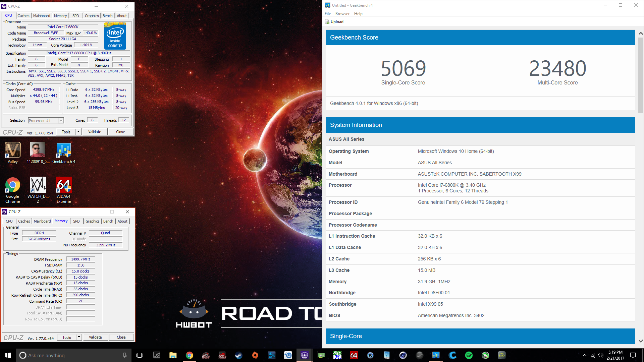The height and width of the screenshot is (362, 644).
Task: Click Validate in top CPU-Z window
Action: pyautogui.click(x=95, y=132)
